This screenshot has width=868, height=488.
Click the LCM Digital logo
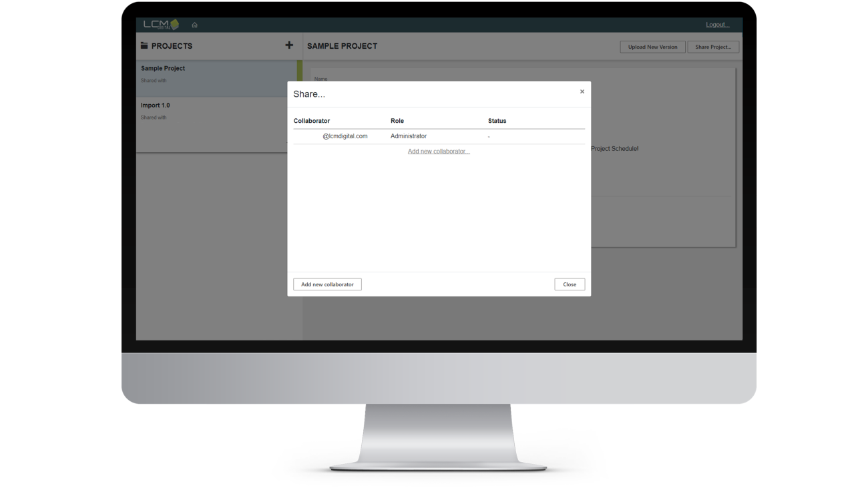click(161, 25)
